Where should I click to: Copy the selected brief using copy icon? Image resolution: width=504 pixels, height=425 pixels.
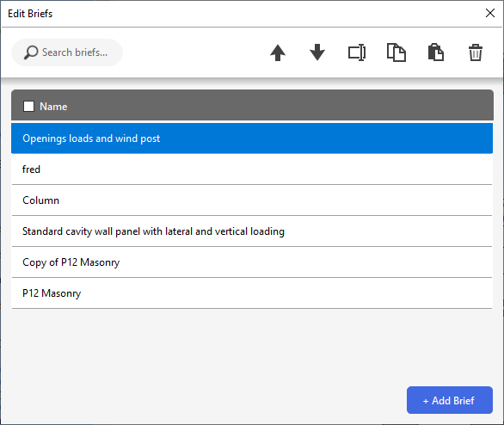(396, 52)
